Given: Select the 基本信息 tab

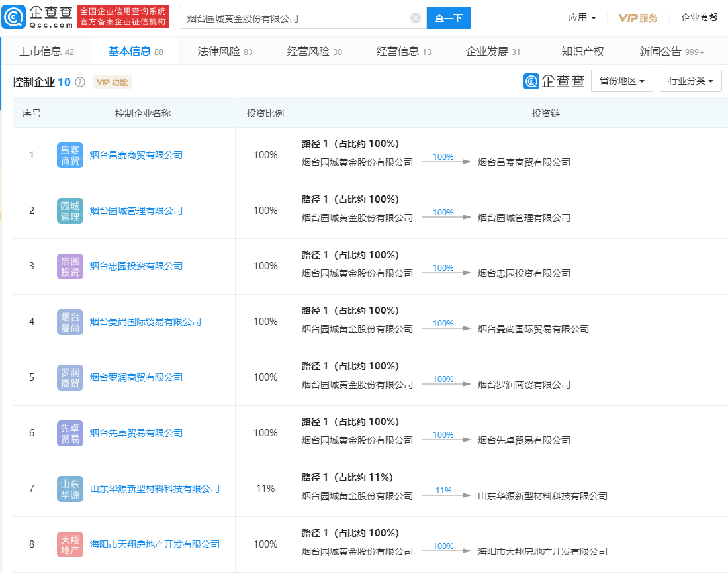Looking at the screenshot, I should click(x=136, y=51).
